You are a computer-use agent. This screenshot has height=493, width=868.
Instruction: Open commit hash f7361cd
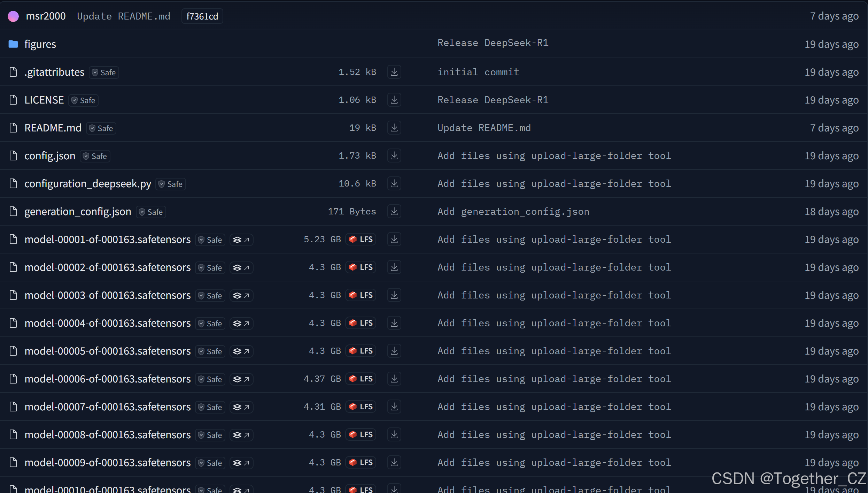click(x=202, y=16)
